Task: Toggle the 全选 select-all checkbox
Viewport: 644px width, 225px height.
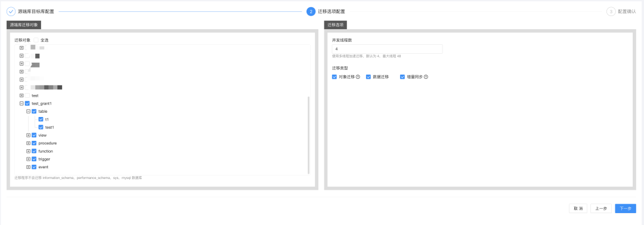Action: pyautogui.click(x=36, y=41)
